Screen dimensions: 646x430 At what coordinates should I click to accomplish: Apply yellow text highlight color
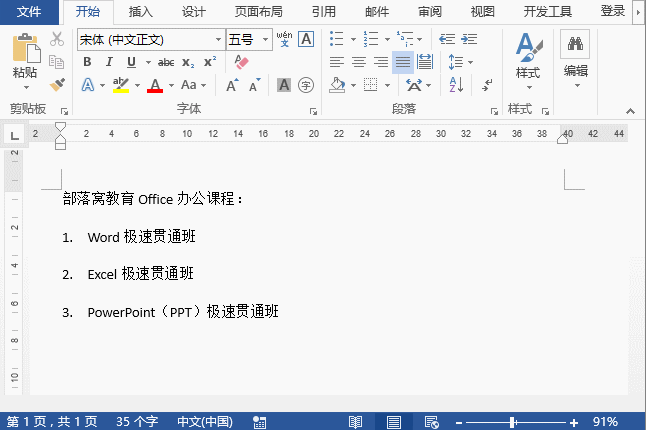pos(121,85)
